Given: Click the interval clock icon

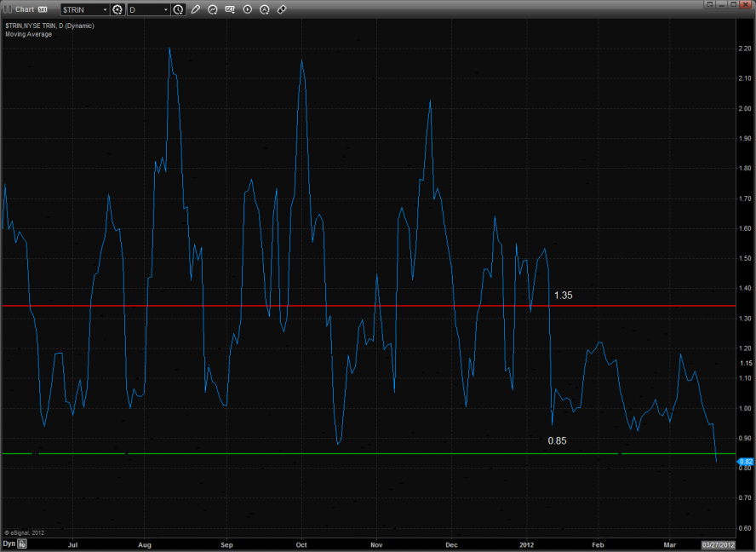Looking at the screenshot, I should 178,9.
